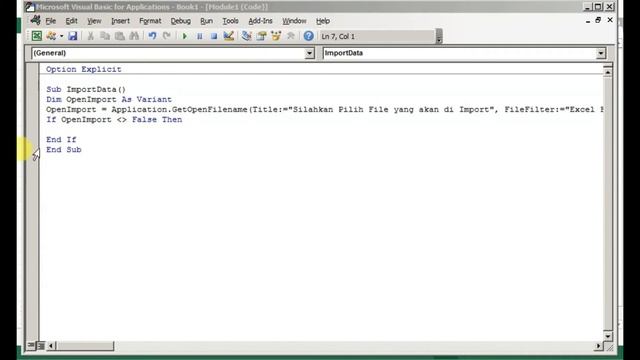This screenshot has height=360, width=640.
Task: Undo the last edit
Action: pos(152,36)
